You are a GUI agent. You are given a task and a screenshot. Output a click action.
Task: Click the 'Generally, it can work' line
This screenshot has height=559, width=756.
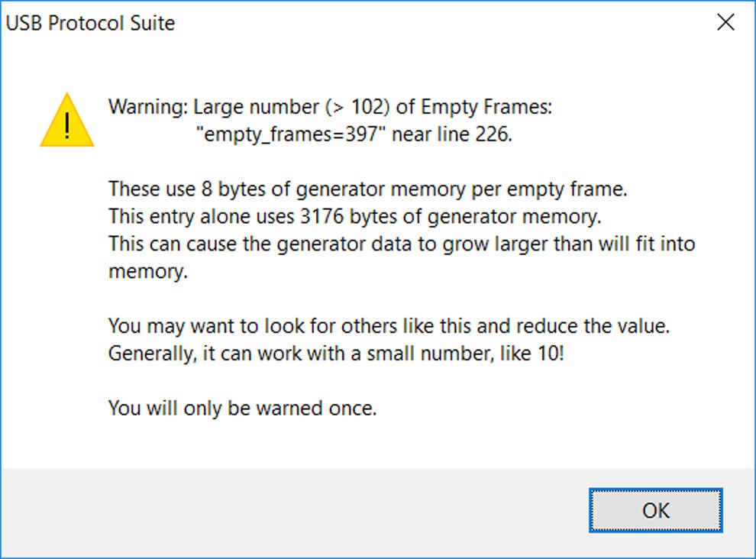pyautogui.click(x=336, y=354)
